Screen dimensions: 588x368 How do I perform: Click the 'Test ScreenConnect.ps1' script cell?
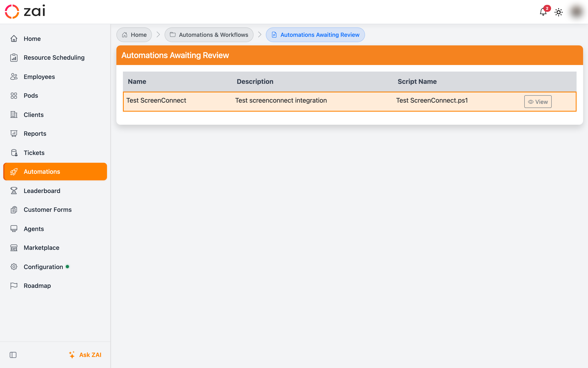pos(432,100)
